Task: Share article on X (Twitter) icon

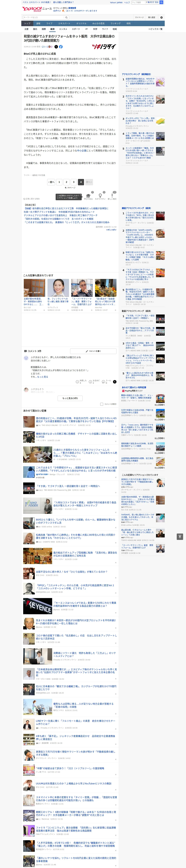Action: pyautogui.click(x=56, y=47)
